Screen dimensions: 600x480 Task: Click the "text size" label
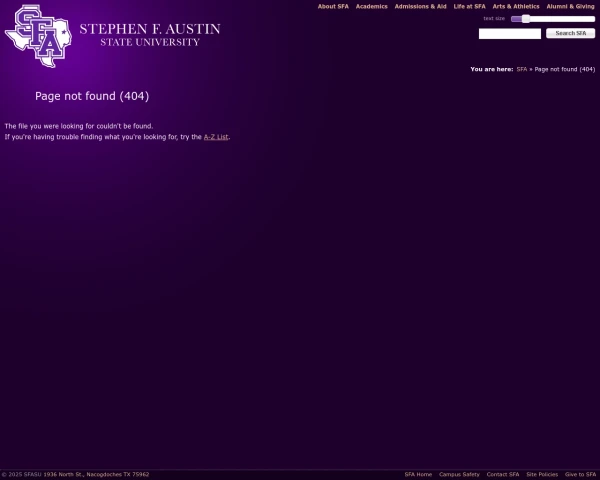point(494,18)
